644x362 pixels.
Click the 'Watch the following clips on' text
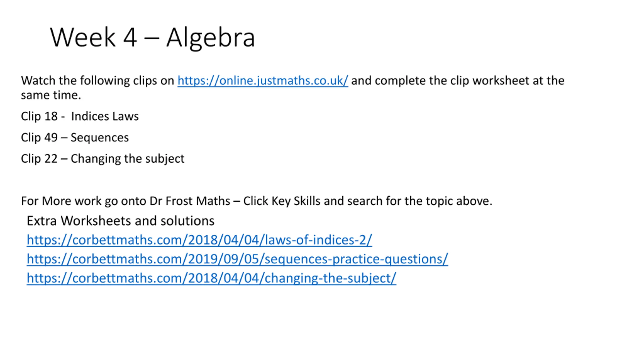tap(98, 81)
